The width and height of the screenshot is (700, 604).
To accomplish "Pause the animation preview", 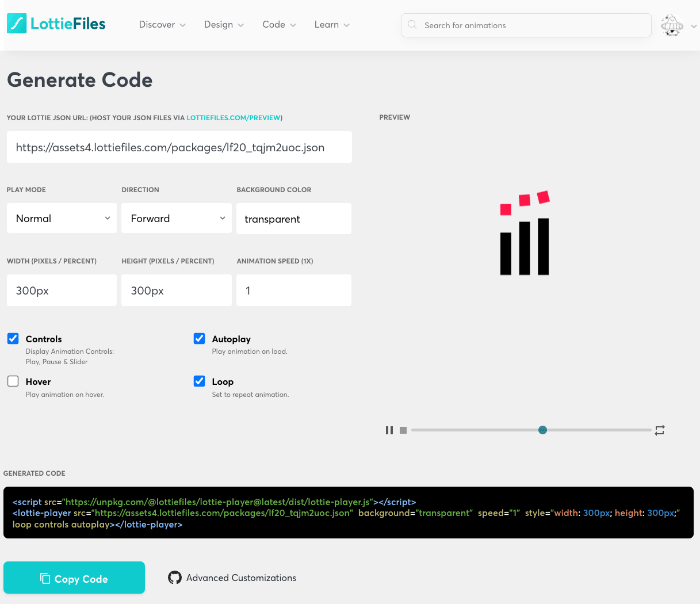I will (x=389, y=430).
